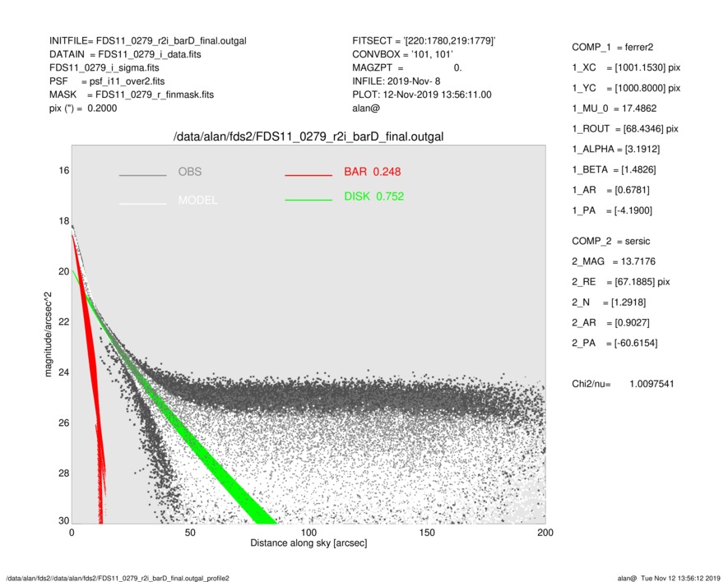
Task: Click the alan@ text under the PLOT line
Action: point(366,109)
